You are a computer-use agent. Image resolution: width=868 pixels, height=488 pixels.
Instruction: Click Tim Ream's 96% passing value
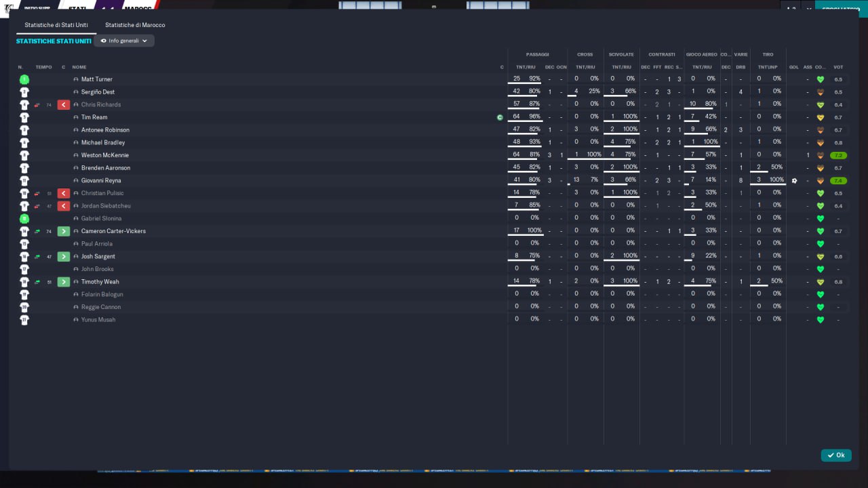point(535,117)
